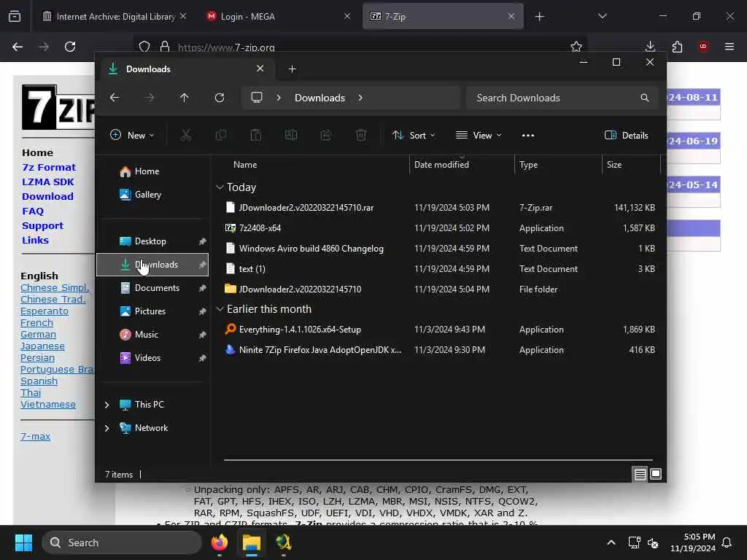Close the Downloads Explorer tab
Viewport: 747px width, 560px height.
coord(260,69)
